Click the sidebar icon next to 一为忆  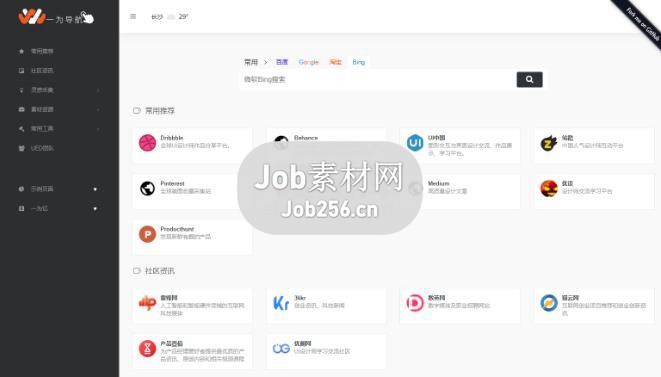pos(21,208)
